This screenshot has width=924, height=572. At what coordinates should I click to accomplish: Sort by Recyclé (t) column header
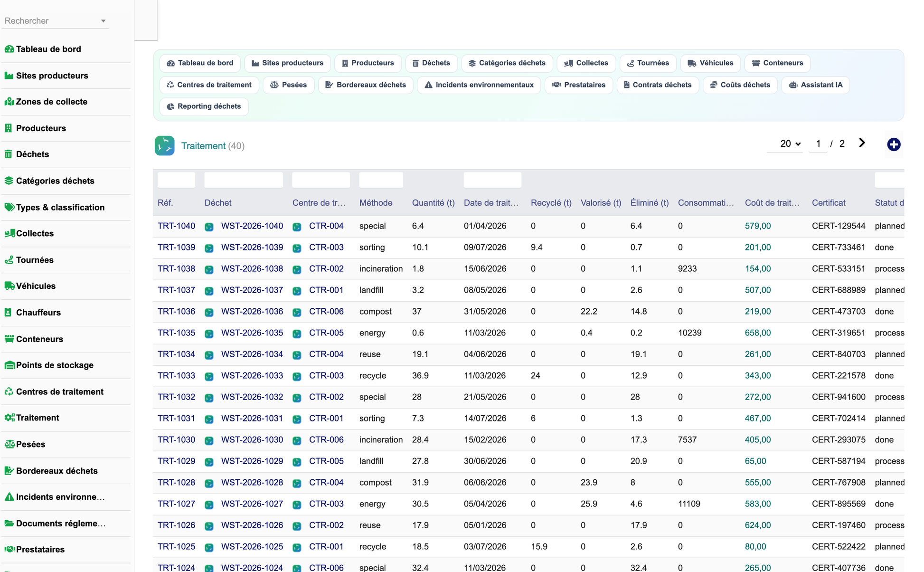click(x=551, y=203)
